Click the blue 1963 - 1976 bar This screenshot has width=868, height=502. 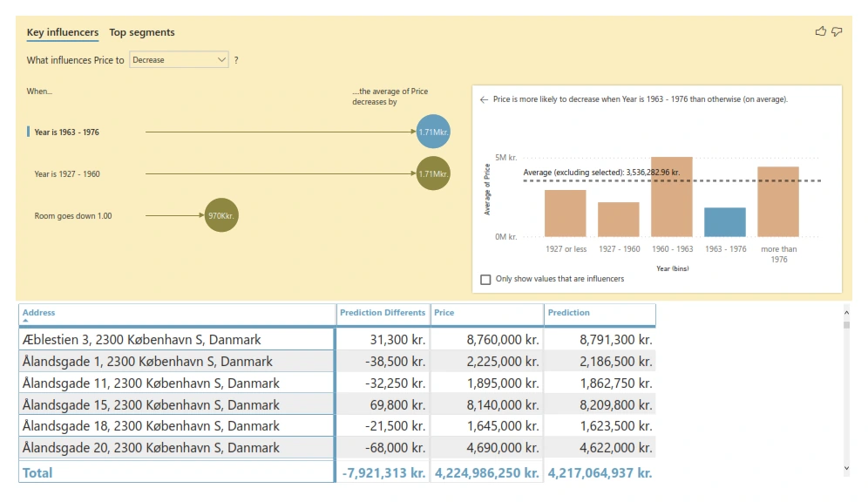[724, 222]
